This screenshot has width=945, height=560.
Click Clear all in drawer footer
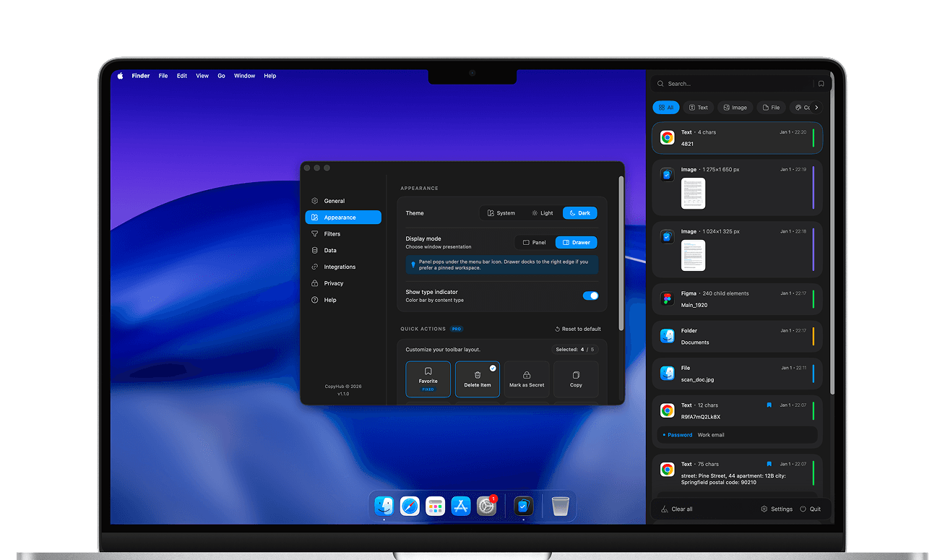click(x=677, y=509)
